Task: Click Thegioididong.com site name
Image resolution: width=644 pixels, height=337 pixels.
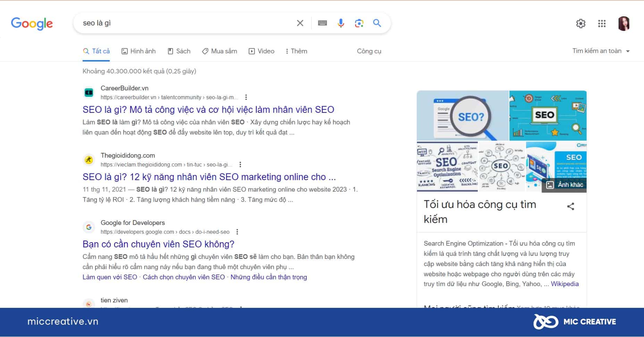Action: pos(128,156)
